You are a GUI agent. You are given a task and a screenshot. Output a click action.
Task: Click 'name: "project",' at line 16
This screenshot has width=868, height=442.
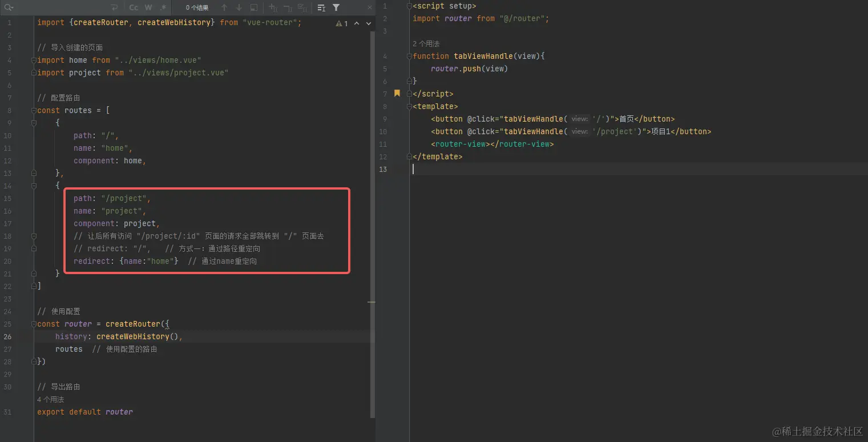[110, 211]
